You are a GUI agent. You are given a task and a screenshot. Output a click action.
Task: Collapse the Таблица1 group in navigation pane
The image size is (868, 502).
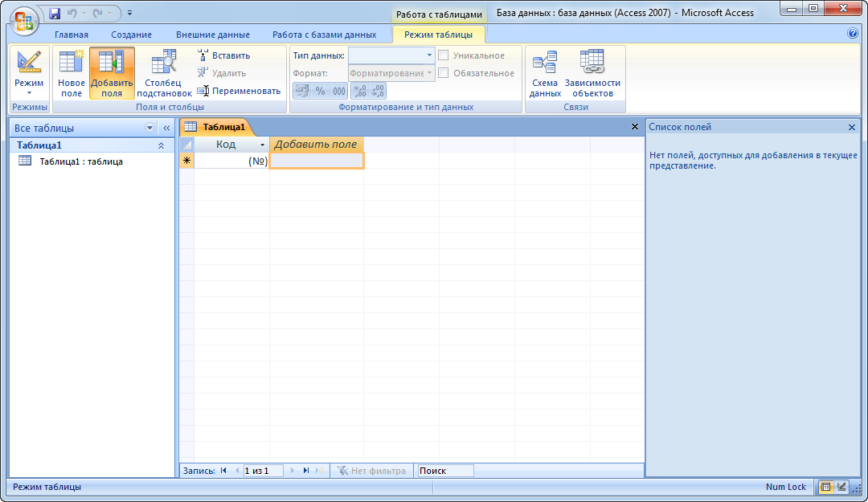coord(161,145)
